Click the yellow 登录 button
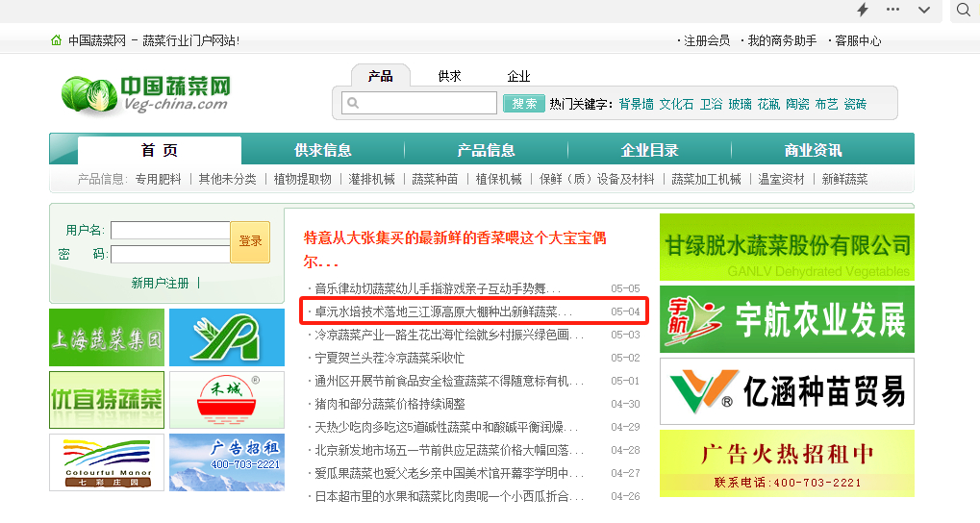 click(250, 241)
